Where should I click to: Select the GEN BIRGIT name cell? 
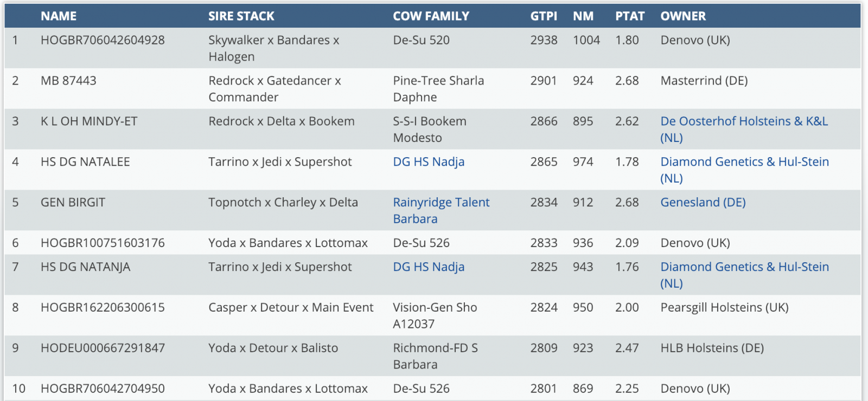(73, 203)
